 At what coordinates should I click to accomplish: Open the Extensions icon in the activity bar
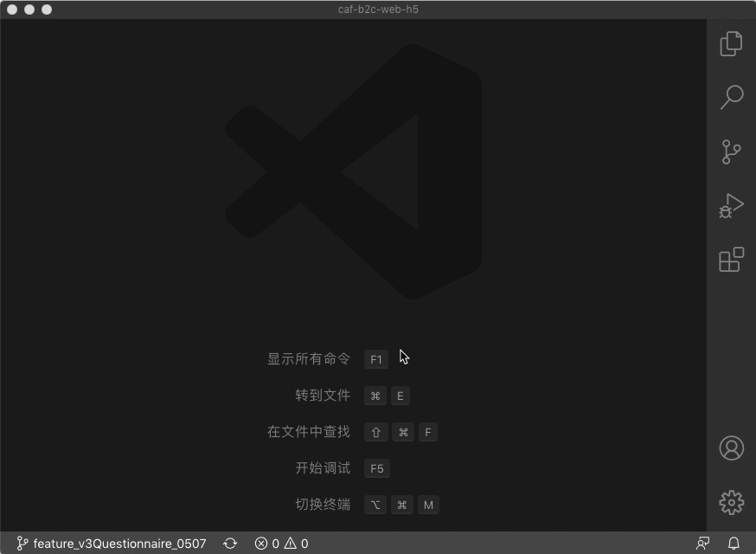coord(731,259)
